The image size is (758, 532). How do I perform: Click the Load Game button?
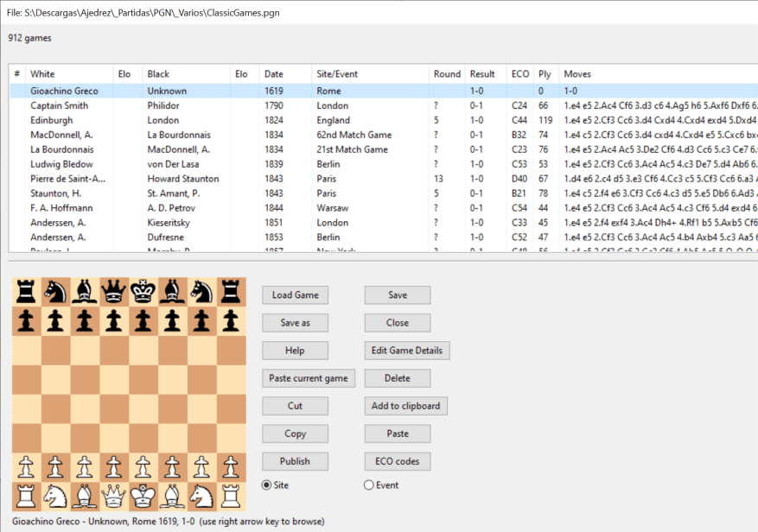[295, 295]
